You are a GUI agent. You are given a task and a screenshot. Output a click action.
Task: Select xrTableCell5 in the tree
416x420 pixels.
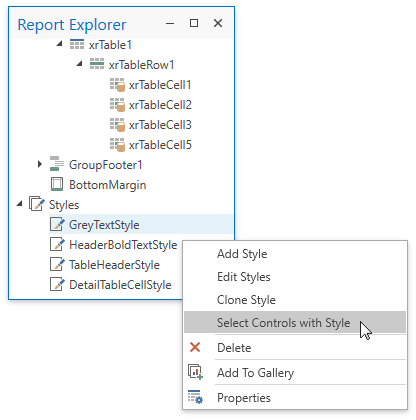tap(160, 145)
